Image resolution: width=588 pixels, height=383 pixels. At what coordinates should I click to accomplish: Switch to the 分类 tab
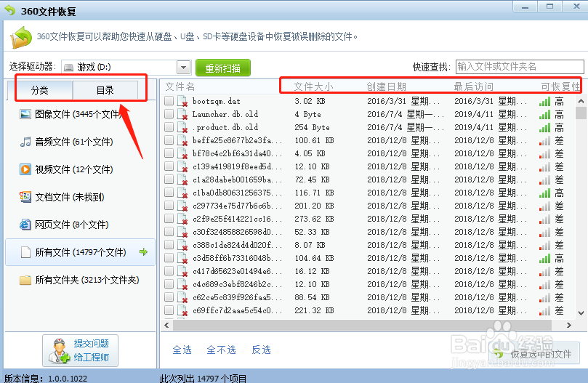pos(40,90)
